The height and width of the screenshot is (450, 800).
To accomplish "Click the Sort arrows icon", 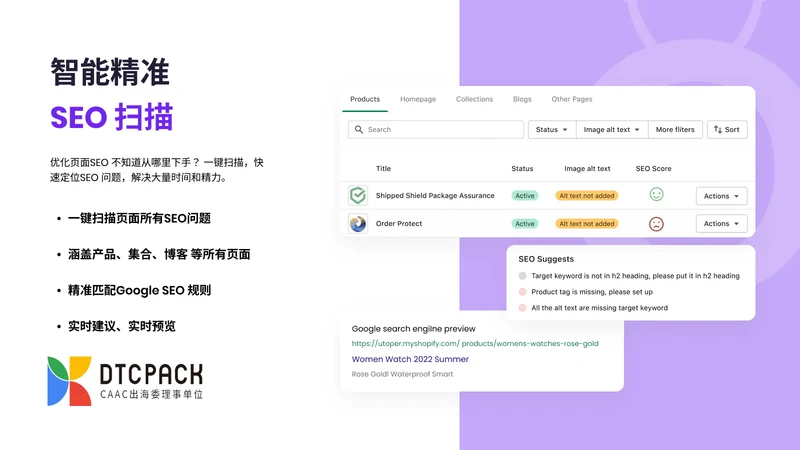I will pos(718,130).
